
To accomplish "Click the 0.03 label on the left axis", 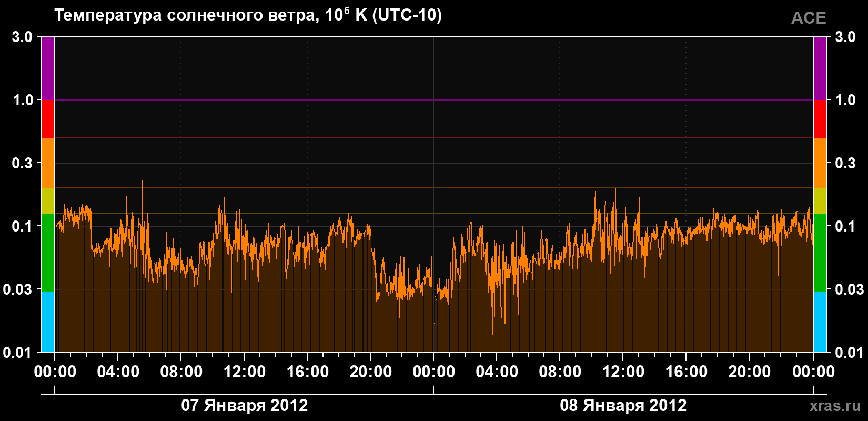I will (x=18, y=289).
